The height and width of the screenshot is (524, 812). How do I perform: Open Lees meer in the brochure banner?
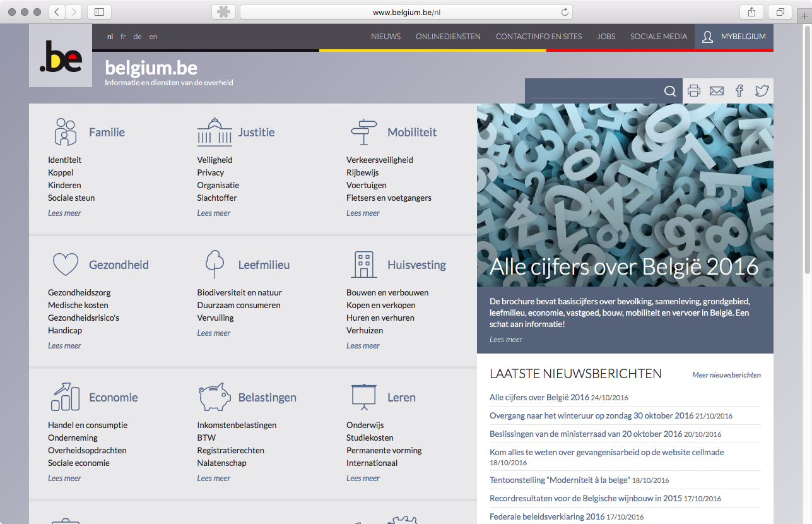(x=506, y=340)
